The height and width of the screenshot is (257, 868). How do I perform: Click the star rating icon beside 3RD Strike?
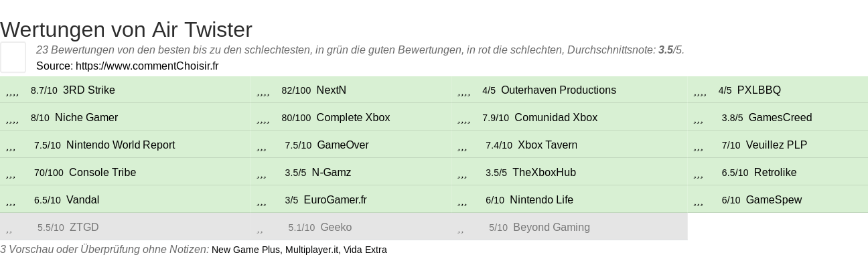pos(12,93)
